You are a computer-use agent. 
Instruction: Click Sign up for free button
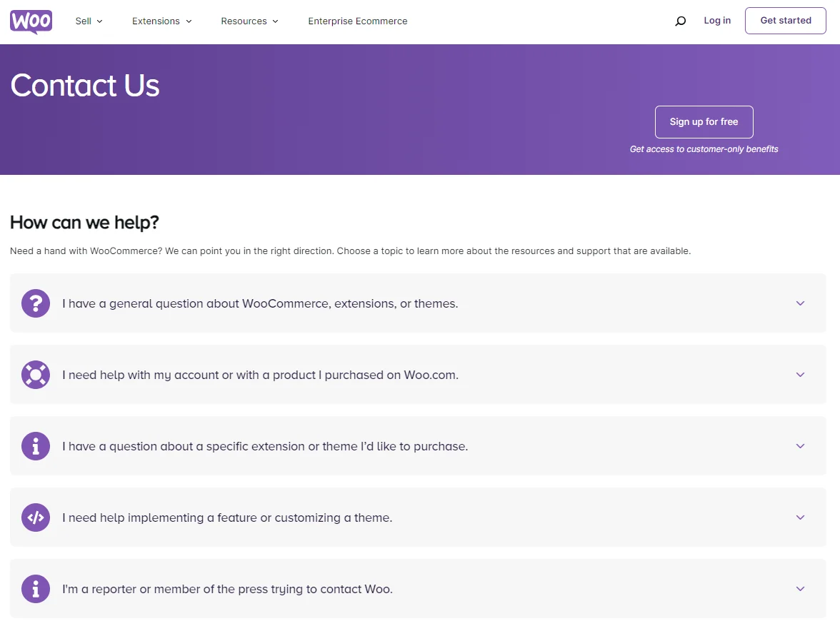(x=704, y=122)
